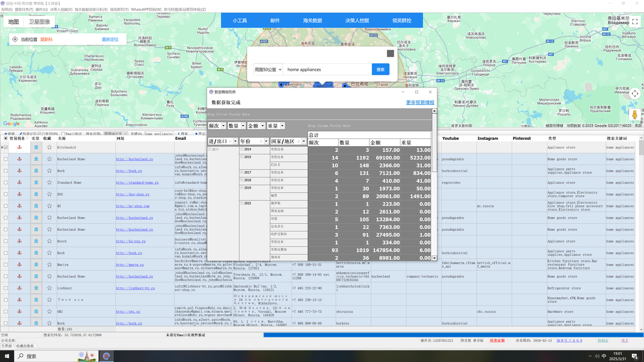Collapse the 2022 year group
This screenshot has width=644, height=362.
point(242,203)
